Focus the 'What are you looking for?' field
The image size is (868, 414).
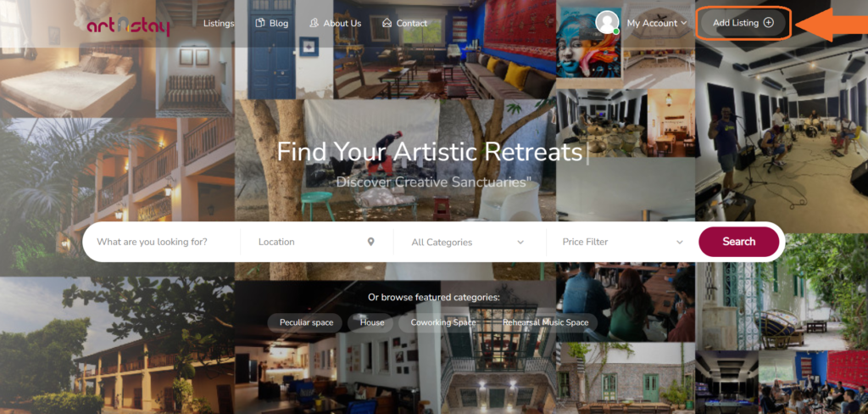click(x=162, y=242)
